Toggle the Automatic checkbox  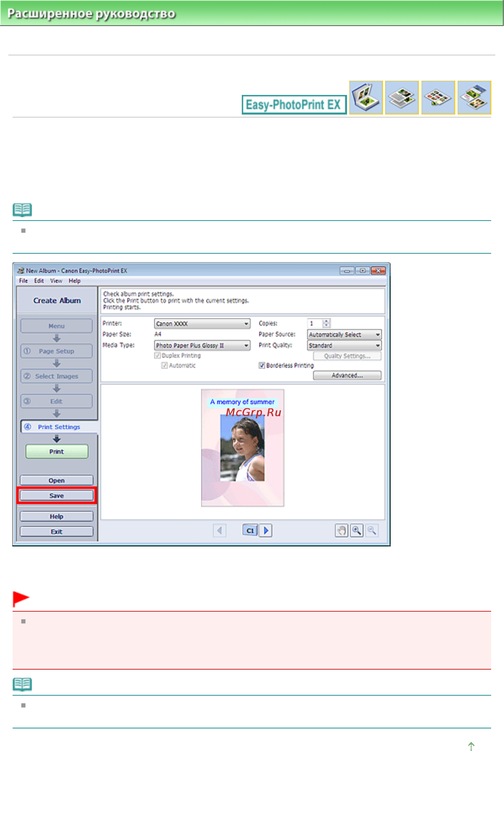pos(165,365)
